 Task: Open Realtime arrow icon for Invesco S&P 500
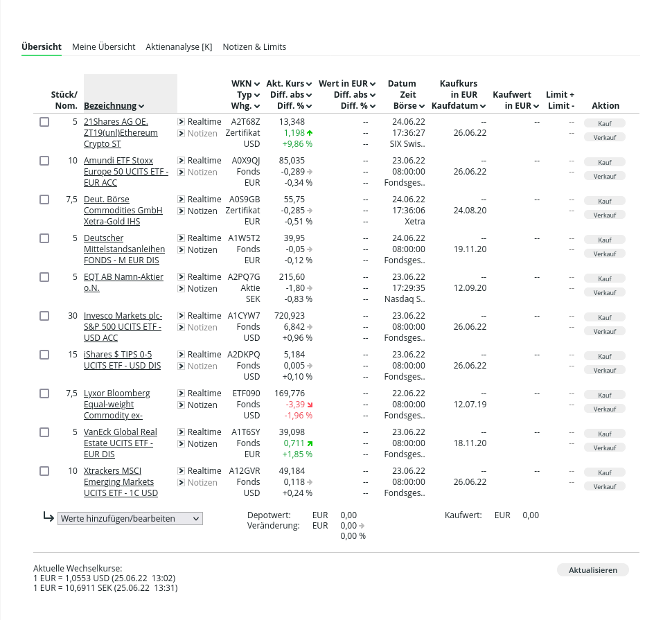[x=182, y=316]
